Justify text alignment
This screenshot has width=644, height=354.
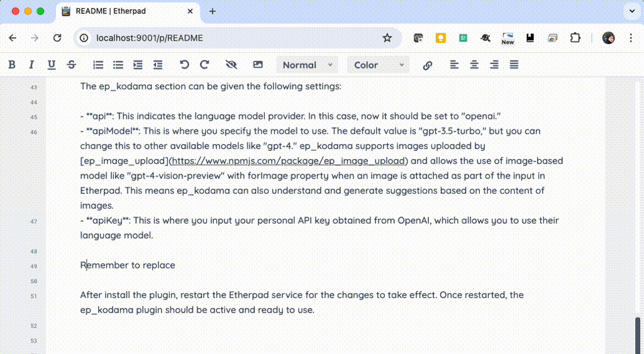514,65
